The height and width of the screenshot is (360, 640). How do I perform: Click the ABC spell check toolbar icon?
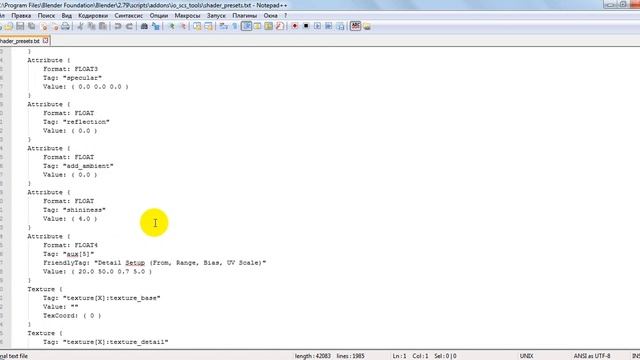click(x=356, y=26)
